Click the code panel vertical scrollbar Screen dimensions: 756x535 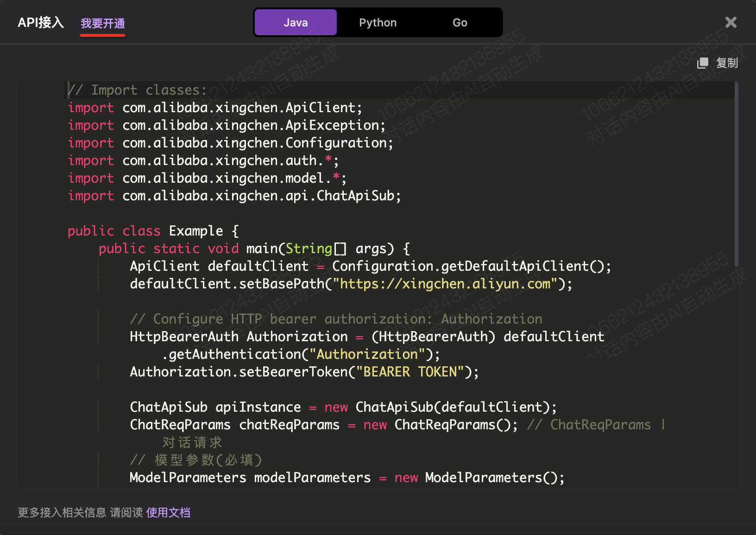(736, 174)
